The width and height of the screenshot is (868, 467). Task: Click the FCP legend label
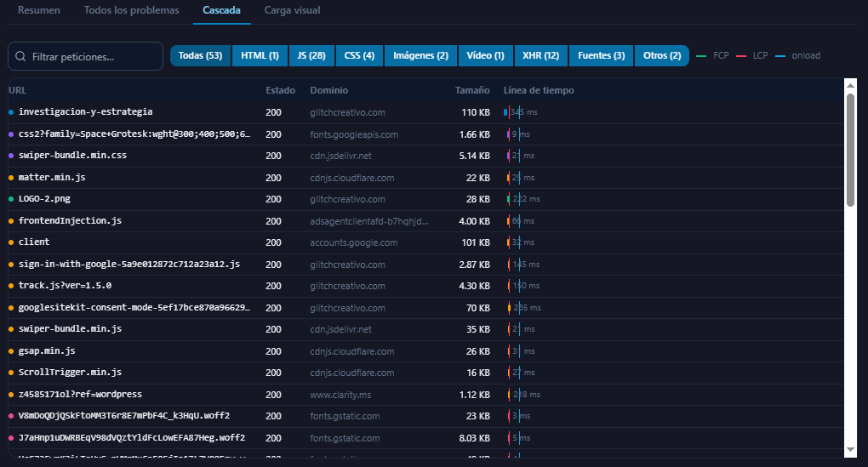(721, 56)
